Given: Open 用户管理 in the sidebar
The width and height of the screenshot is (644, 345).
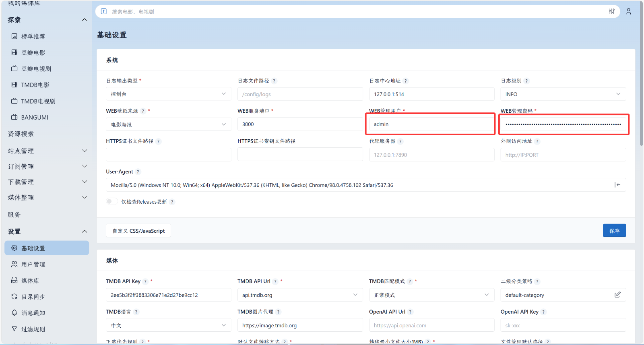Looking at the screenshot, I should 33,264.
